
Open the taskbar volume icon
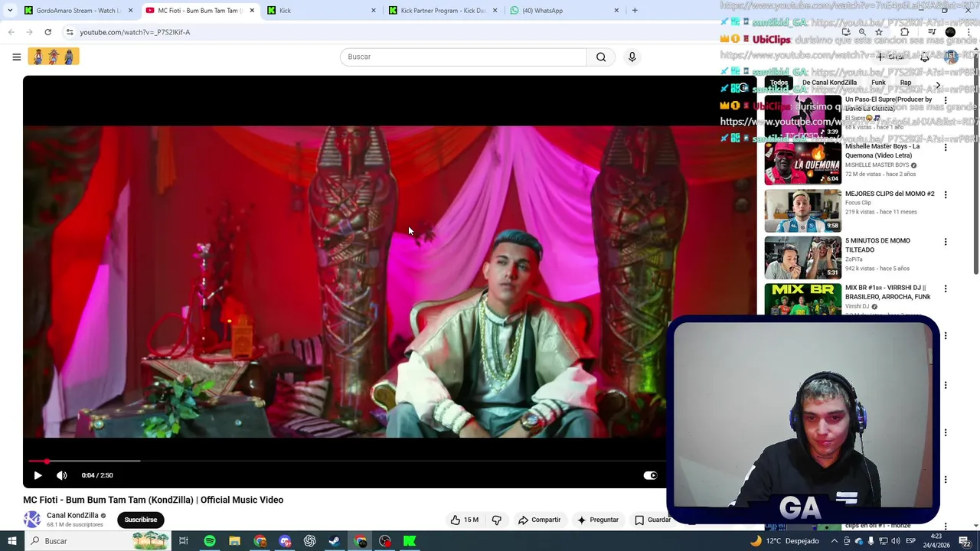click(895, 541)
